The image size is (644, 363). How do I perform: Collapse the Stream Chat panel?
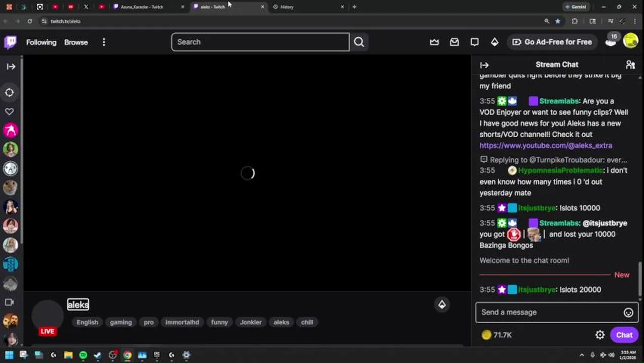click(484, 65)
